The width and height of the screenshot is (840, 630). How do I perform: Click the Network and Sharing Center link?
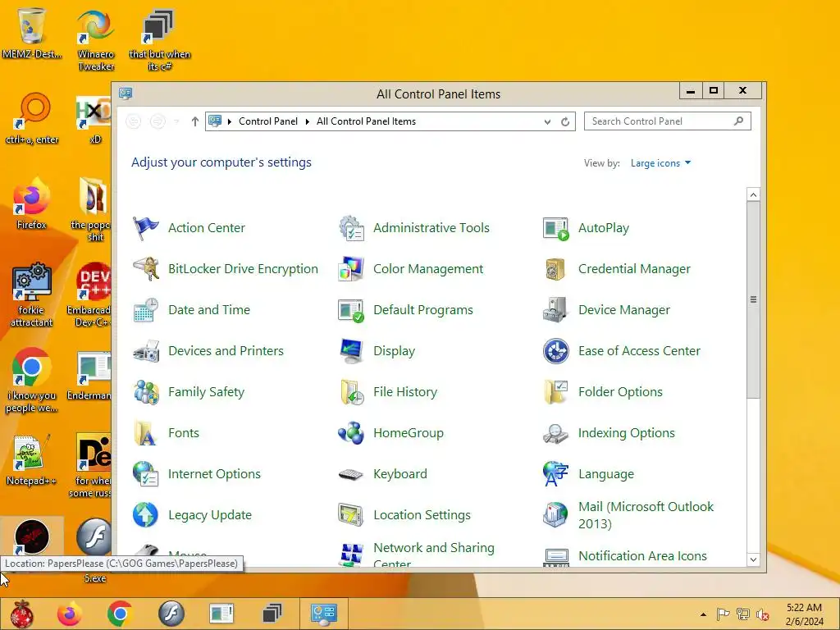[434, 555]
